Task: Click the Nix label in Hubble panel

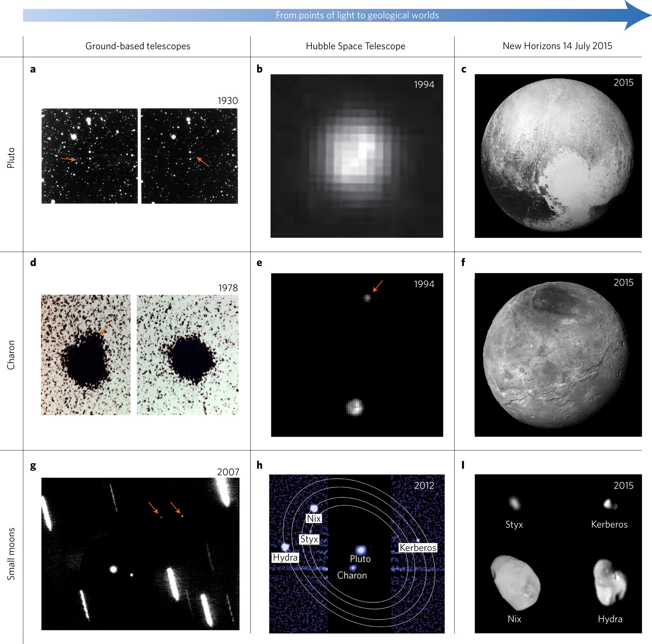Action: point(314,519)
